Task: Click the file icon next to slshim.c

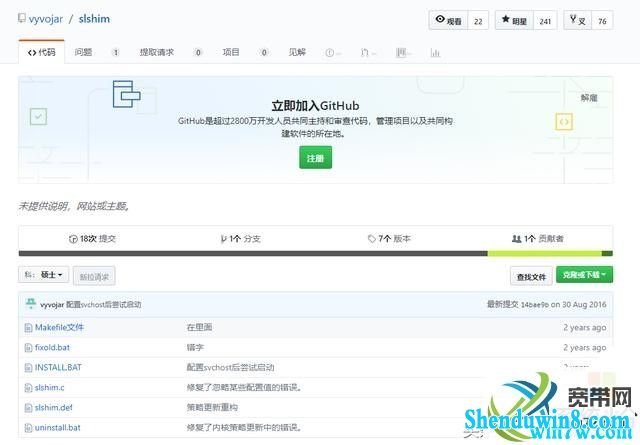Action: pyautogui.click(x=28, y=387)
